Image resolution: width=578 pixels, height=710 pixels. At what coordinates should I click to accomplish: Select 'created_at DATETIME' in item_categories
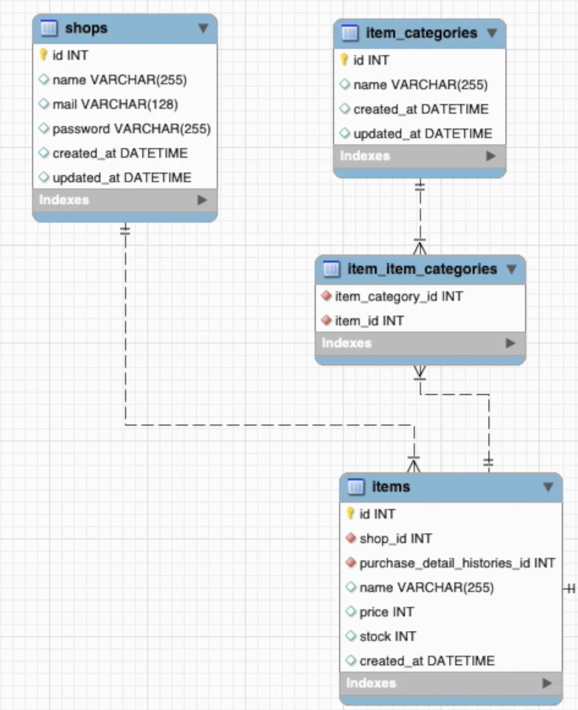pyautogui.click(x=419, y=109)
